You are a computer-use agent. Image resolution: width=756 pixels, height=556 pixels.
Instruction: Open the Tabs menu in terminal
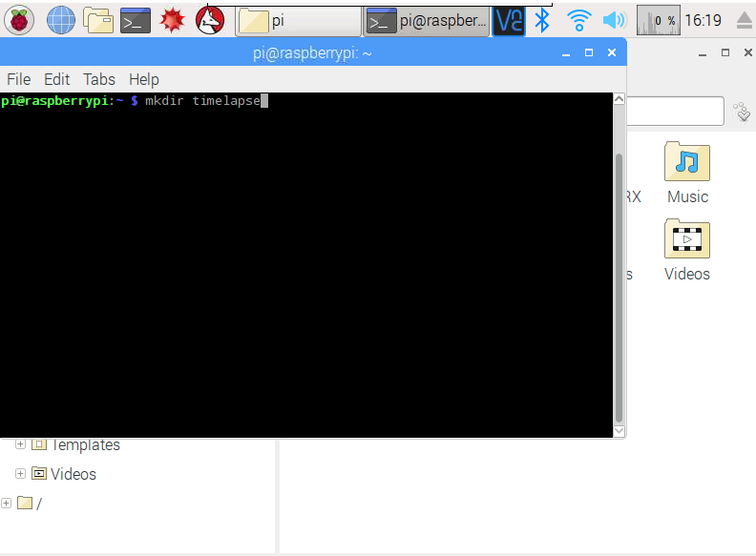coord(98,79)
